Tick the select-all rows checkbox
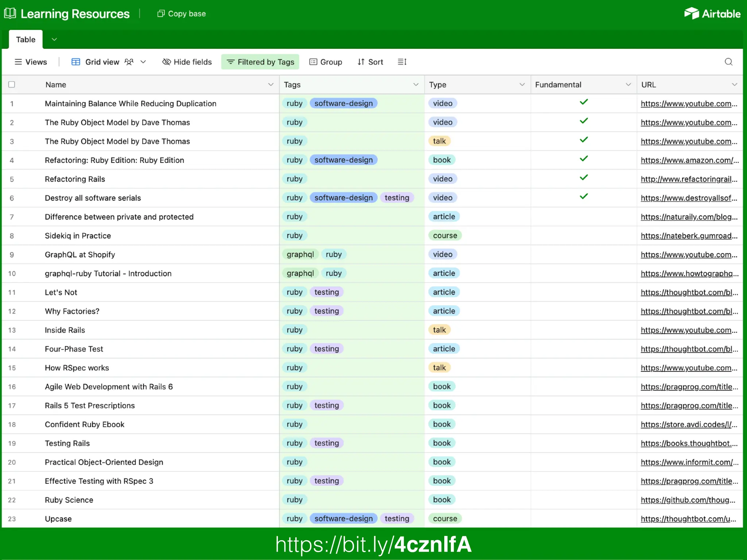Viewport: 747px width, 560px height. tap(12, 85)
